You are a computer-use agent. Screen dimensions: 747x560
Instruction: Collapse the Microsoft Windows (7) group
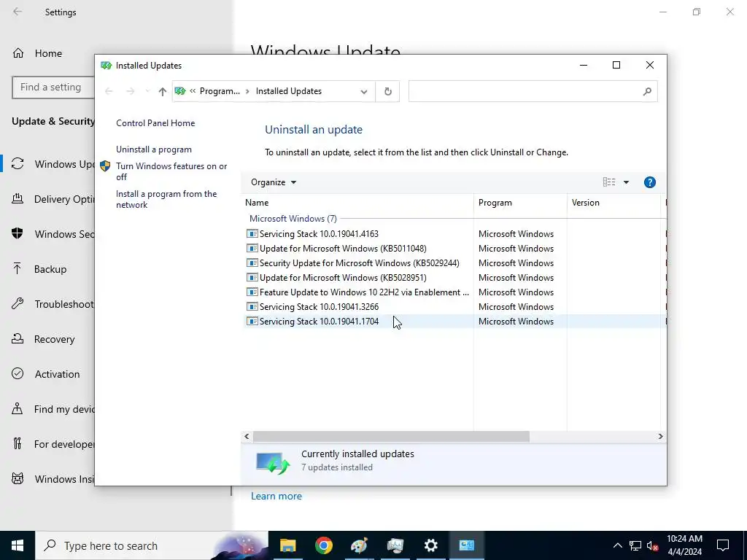pos(293,219)
